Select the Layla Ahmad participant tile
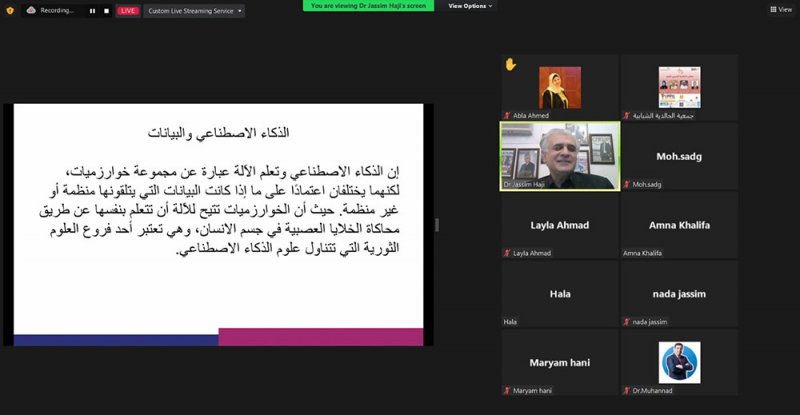This screenshot has height=415, width=800. (560, 225)
